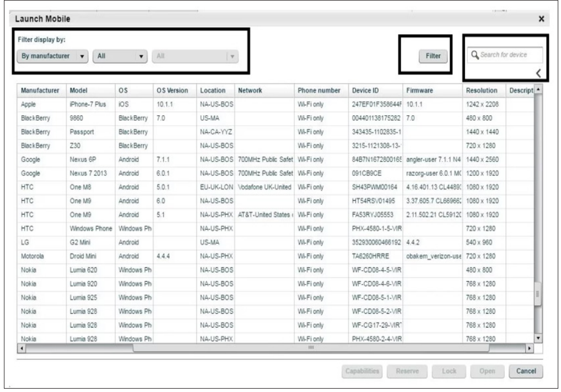Click the partly hidden Description column header

pyautogui.click(x=520, y=90)
